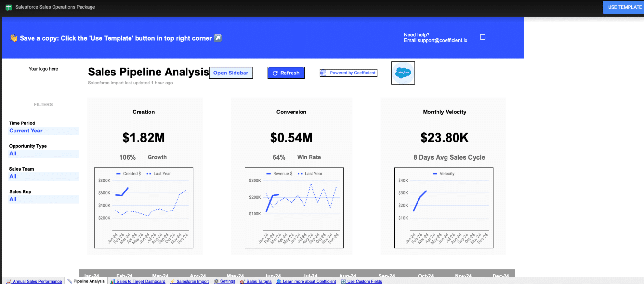
Task: Switch to Annual Sales Performance sheet tab
Action: pos(37,281)
